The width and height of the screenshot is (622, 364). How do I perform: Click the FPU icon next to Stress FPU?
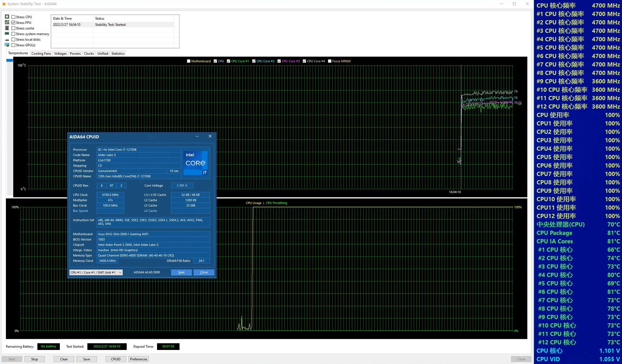tap(7, 23)
